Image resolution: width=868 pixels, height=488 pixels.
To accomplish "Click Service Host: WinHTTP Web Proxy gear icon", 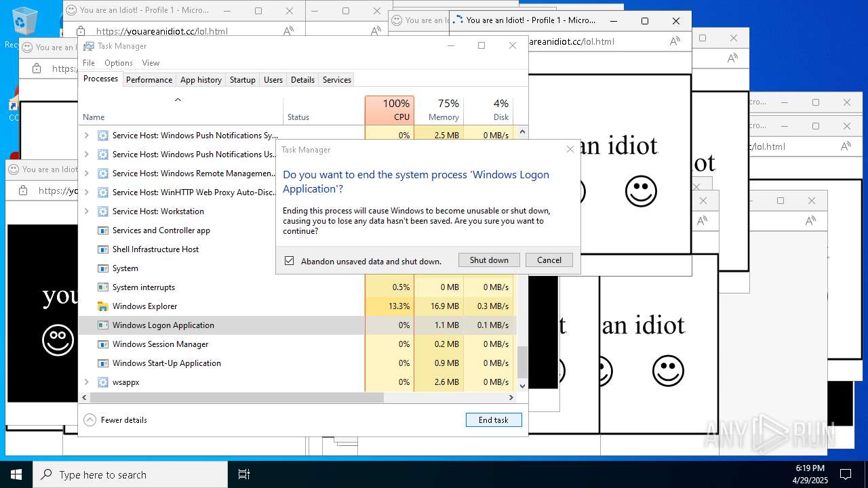I will pyautogui.click(x=103, y=192).
